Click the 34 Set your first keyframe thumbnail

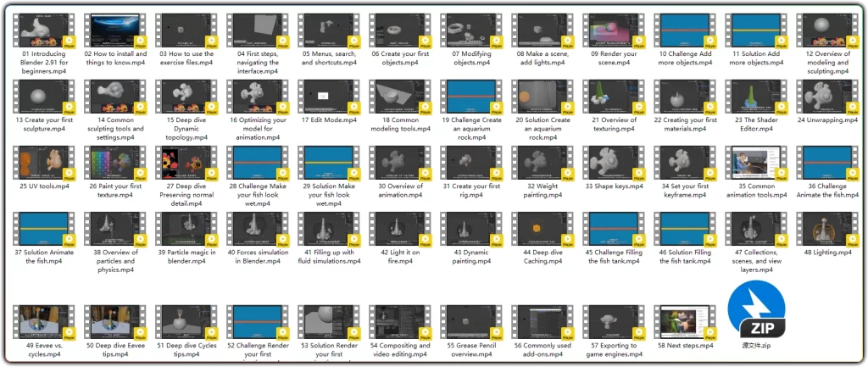tap(685, 164)
